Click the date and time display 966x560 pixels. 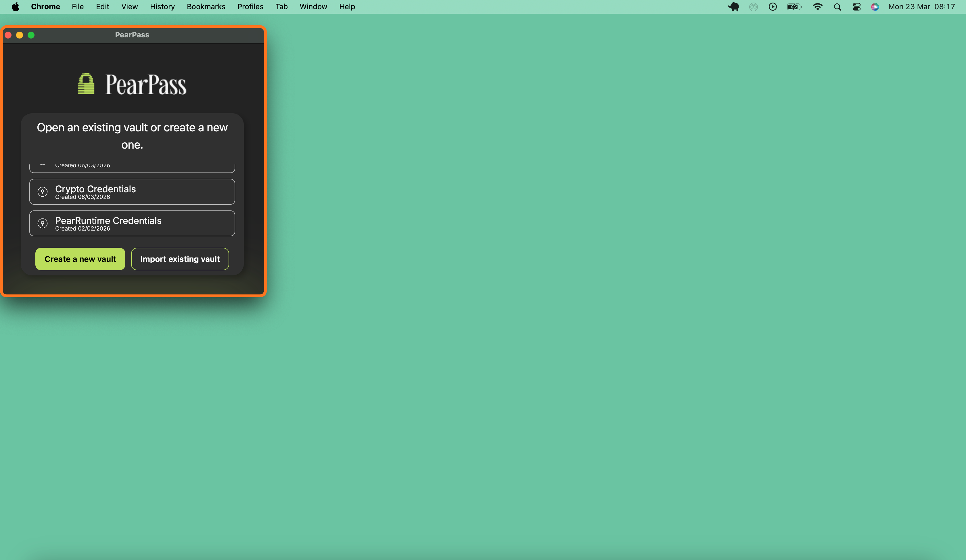[921, 7]
